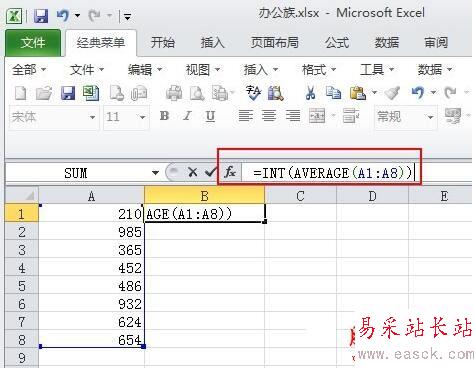Viewport: 475px width, 369px height.
Task: Select the 经典菜单 ribbon tab
Action: click(x=101, y=43)
